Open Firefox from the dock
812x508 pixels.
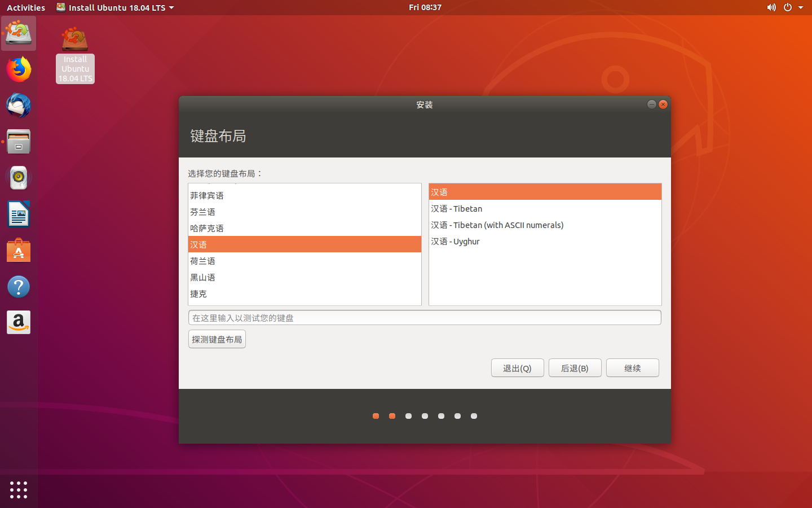pos(19,69)
